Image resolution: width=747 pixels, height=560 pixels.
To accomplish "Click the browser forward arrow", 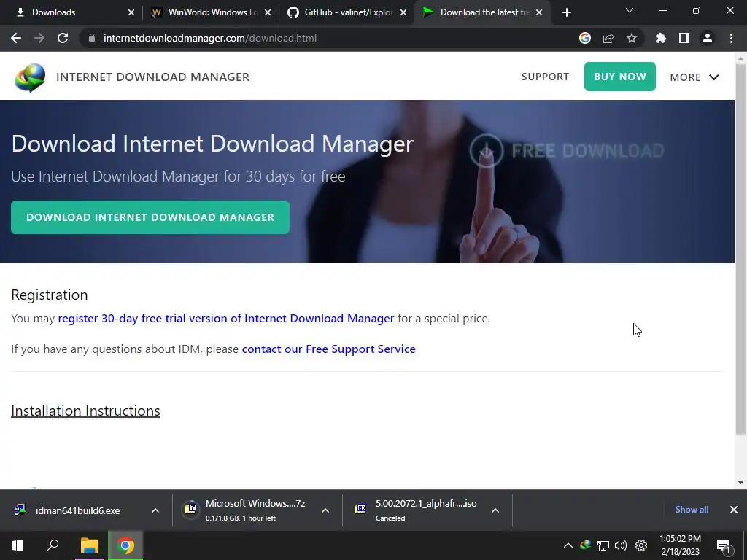I will click(39, 38).
